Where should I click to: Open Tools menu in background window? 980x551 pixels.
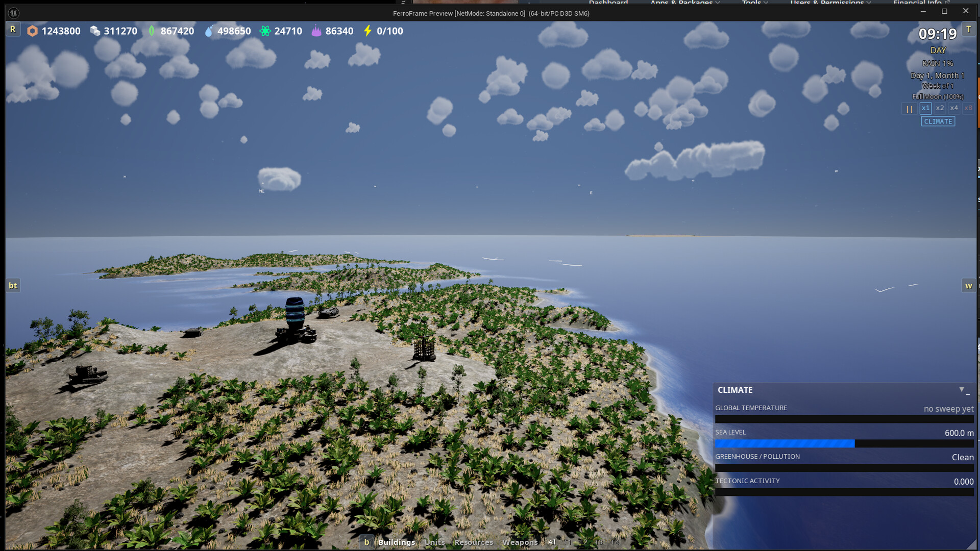[x=754, y=3]
